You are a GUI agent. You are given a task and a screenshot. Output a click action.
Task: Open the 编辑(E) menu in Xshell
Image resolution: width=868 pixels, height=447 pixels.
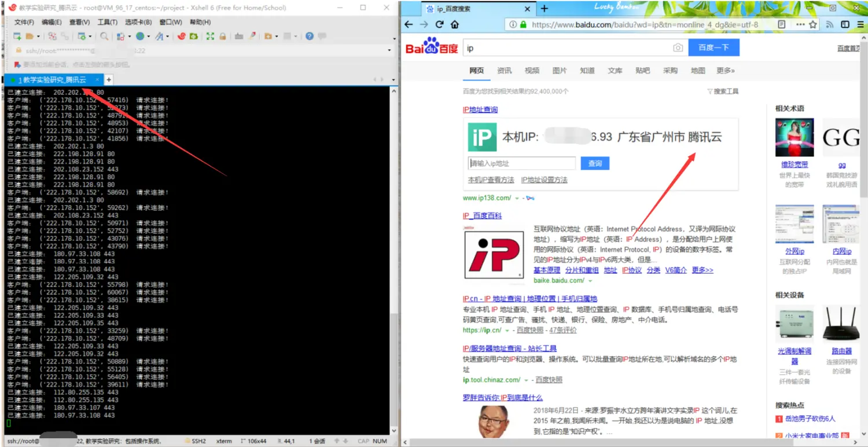pos(52,22)
